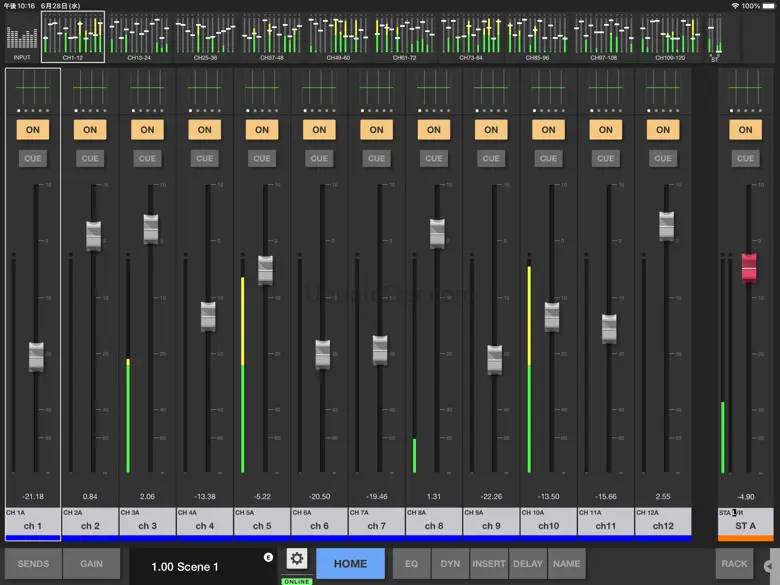Image resolution: width=780 pixels, height=585 pixels.
Task: Open ch12 EQ graph thumbnail
Action: tap(663, 88)
